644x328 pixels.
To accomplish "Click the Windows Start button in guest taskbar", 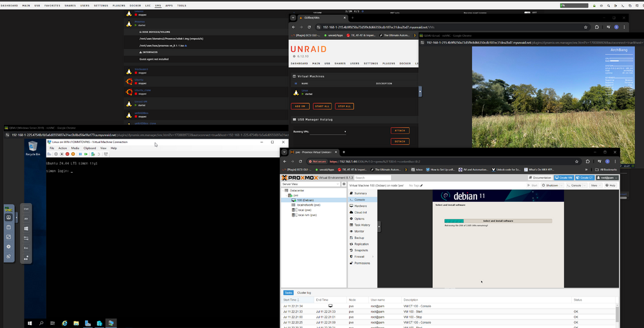I will [x=30, y=323].
